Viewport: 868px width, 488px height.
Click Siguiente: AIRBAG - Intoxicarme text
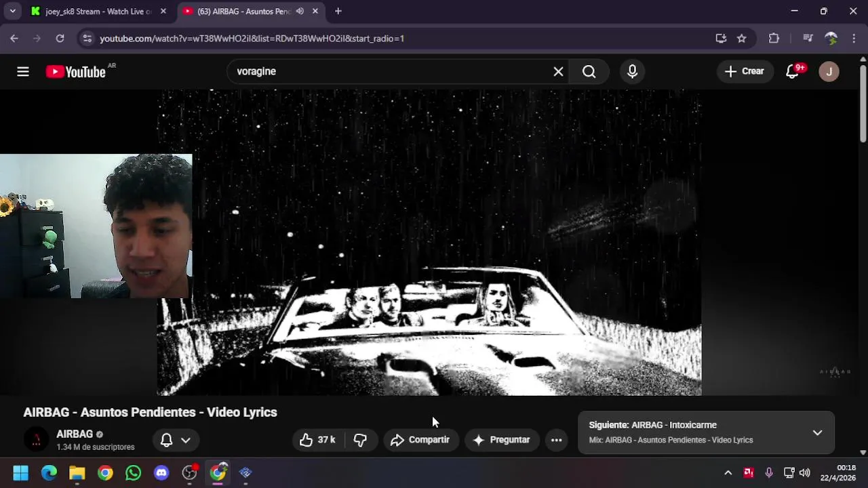coord(652,425)
